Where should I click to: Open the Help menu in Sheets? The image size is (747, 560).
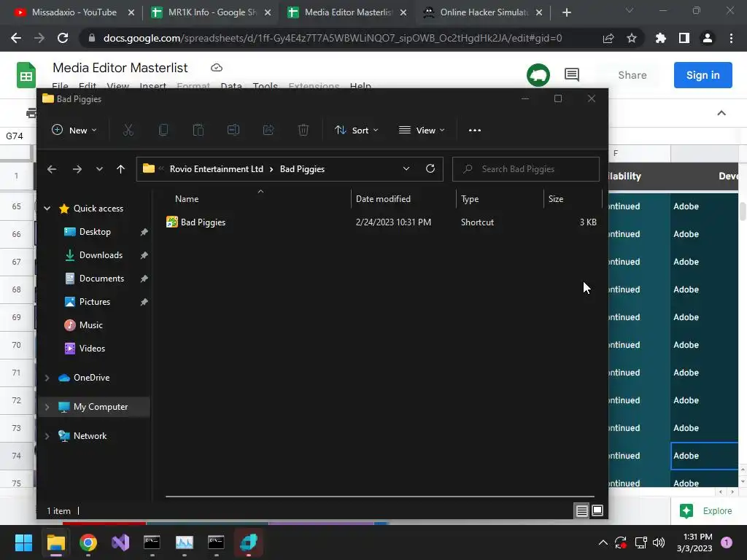360,86
